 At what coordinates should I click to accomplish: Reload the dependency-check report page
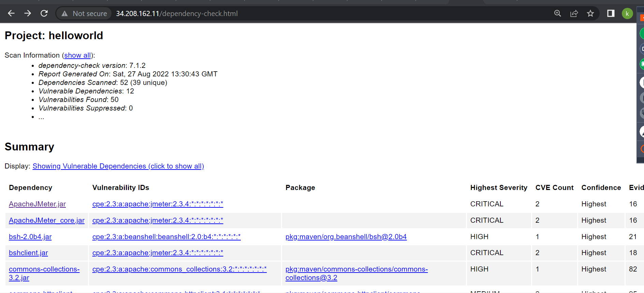pyautogui.click(x=44, y=14)
